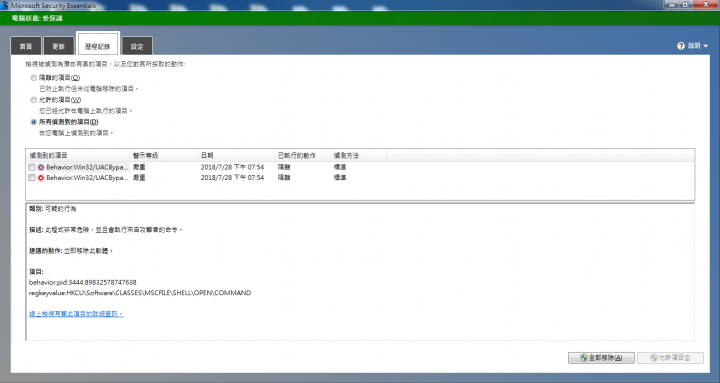Image resolution: width=720 pixels, height=383 pixels.
Task: Click the second row's 嚴重 alert level
Action: (x=139, y=177)
